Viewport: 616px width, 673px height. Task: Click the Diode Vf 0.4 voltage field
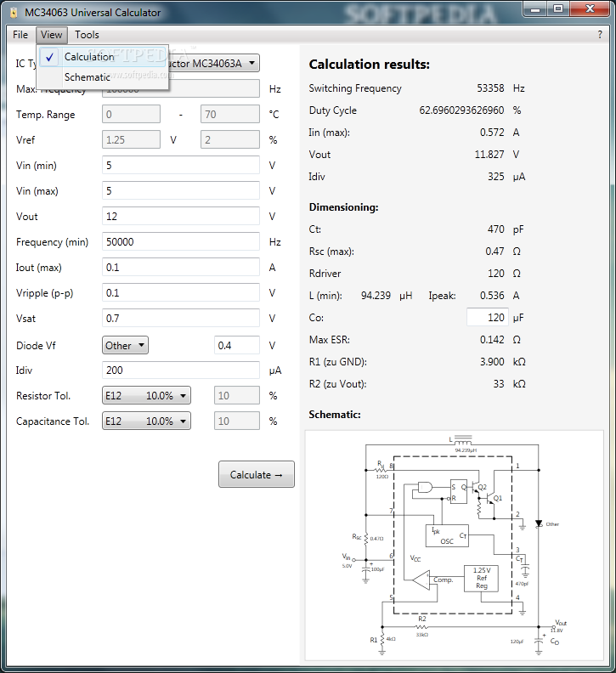coord(237,346)
